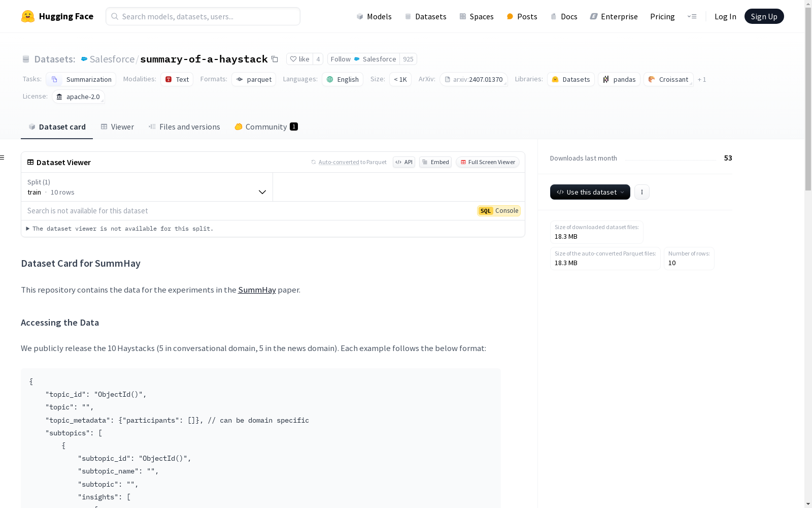Screen dimensions: 812x508
Task: Open Datasets in the top navigation
Action: (x=425, y=16)
